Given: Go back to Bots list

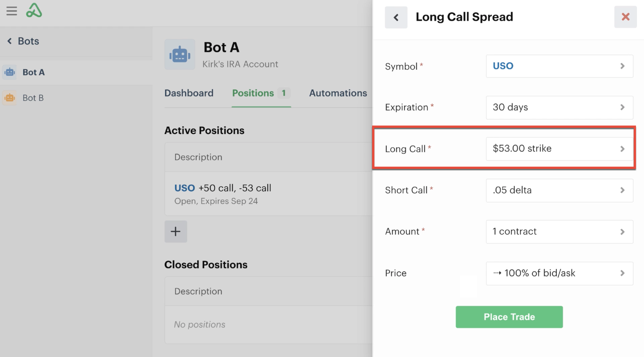Looking at the screenshot, I should click(x=23, y=41).
